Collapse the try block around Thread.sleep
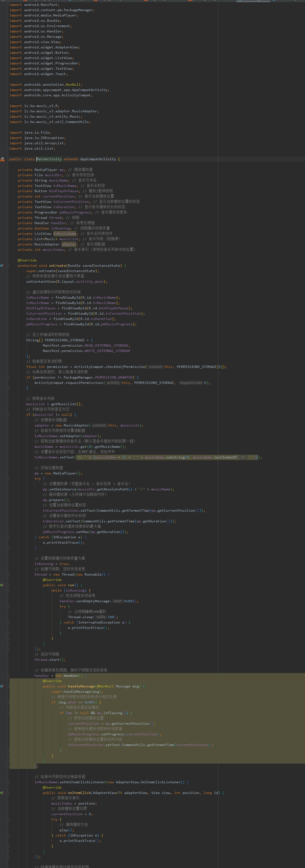Screen dimensions: 305x868 tap(8, 606)
